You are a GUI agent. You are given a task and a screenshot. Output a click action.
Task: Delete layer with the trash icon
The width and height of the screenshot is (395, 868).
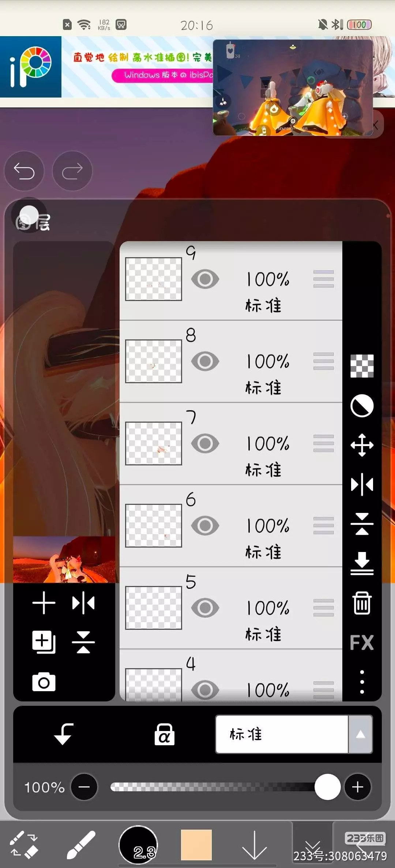tap(362, 603)
